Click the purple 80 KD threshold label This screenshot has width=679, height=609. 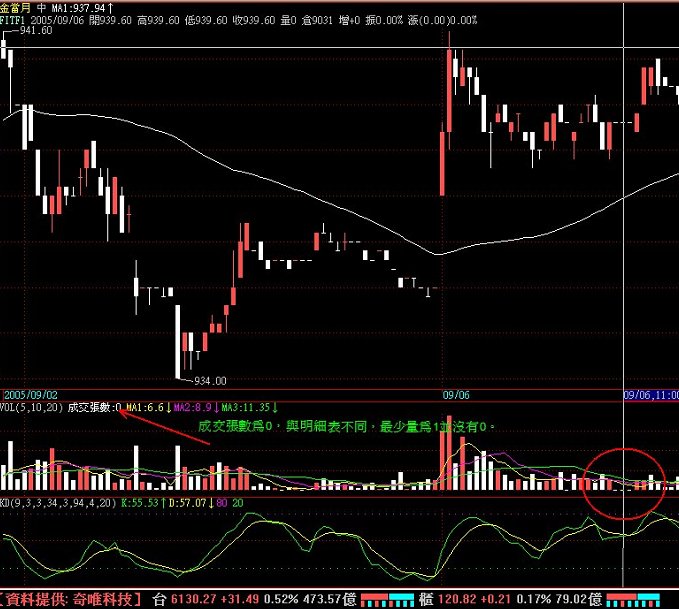coord(221,503)
